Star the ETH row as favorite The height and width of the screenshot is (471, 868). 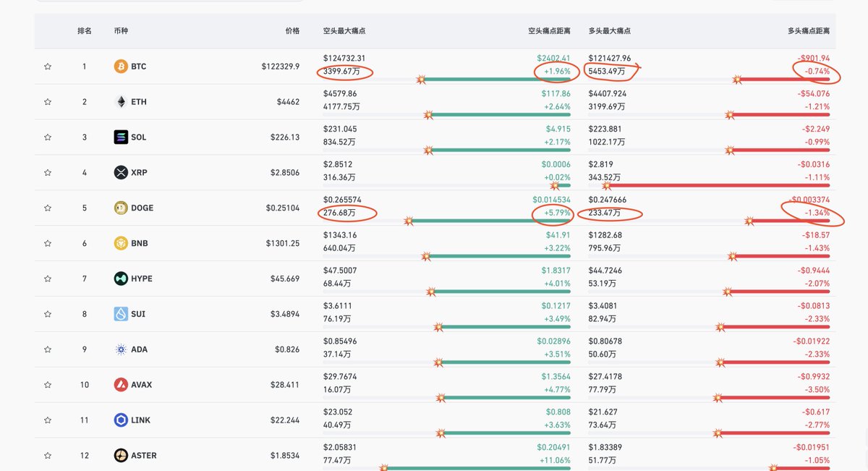tap(48, 102)
